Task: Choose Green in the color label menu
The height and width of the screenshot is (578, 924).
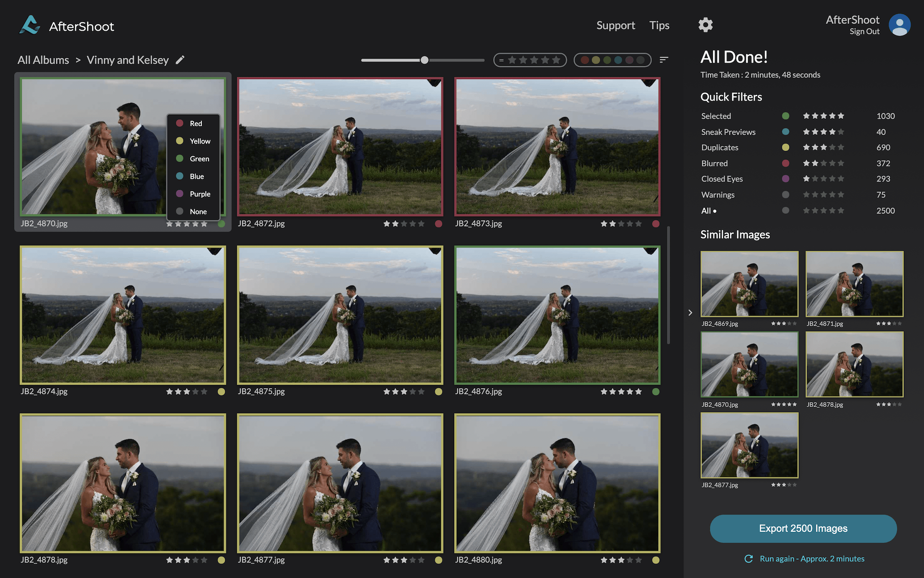Action: coord(194,159)
